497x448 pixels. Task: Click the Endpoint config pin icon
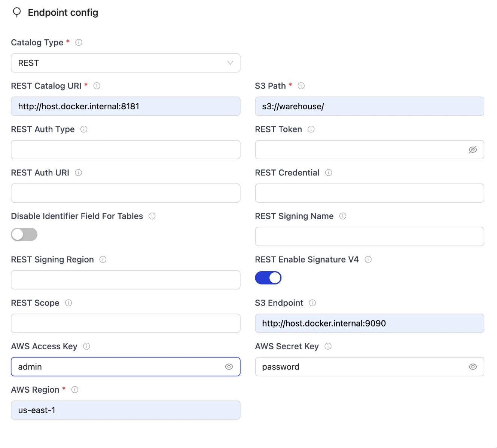click(x=17, y=13)
